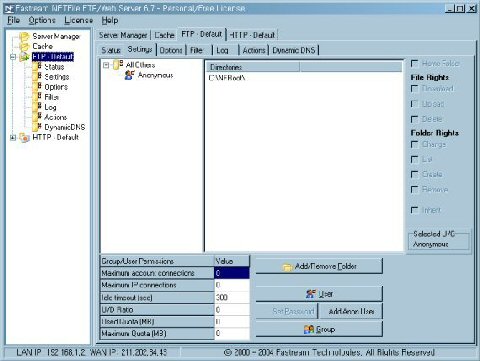Click the Anonymous user icon
Image resolution: width=480 pixels, height=361 pixels.
[x=130, y=75]
